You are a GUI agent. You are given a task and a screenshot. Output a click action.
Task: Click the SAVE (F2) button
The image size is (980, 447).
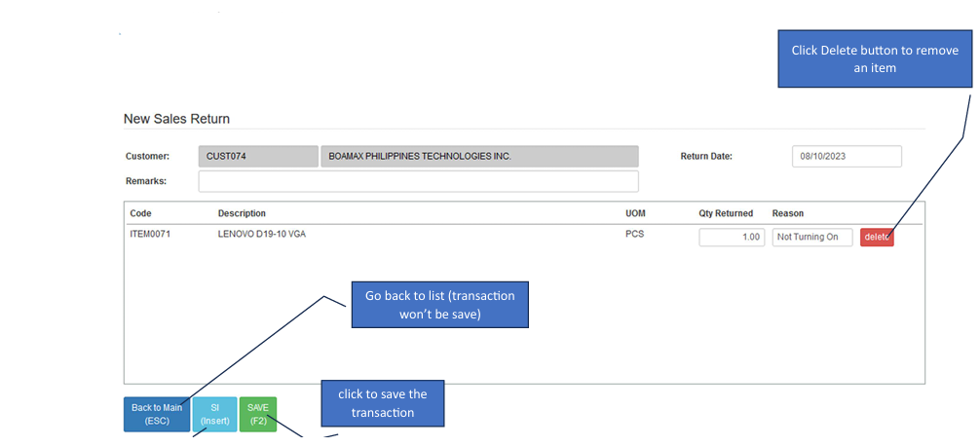coord(257,414)
